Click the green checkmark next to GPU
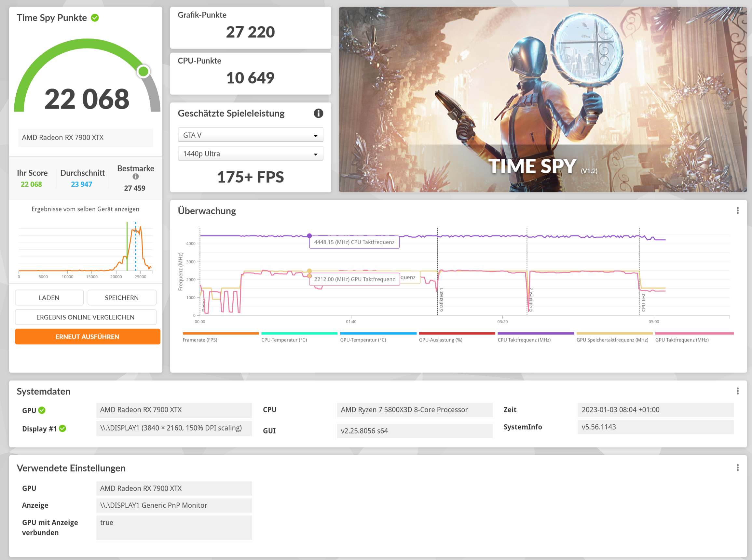The width and height of the screenshot is (752, 560). point(42,410)
